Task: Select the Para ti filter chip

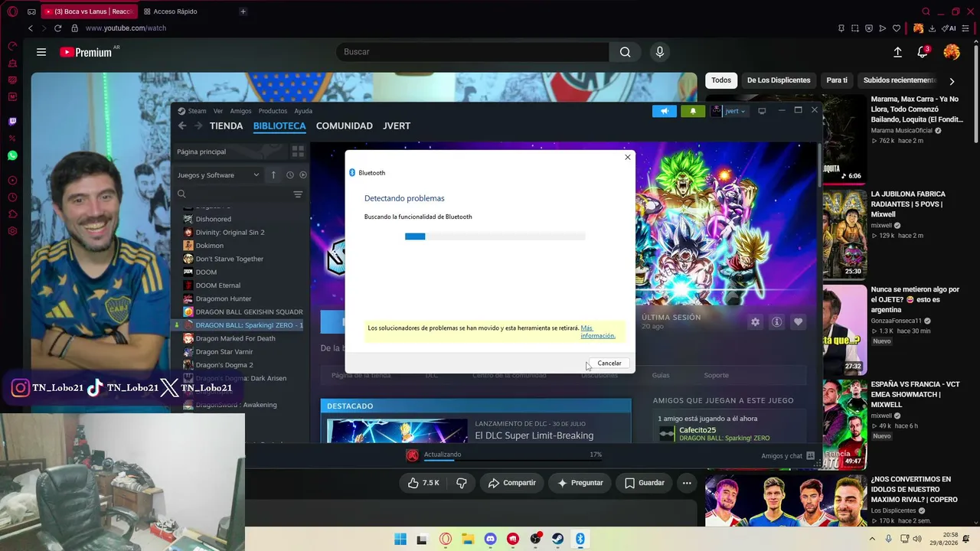Action: click(x=837, y=80)
